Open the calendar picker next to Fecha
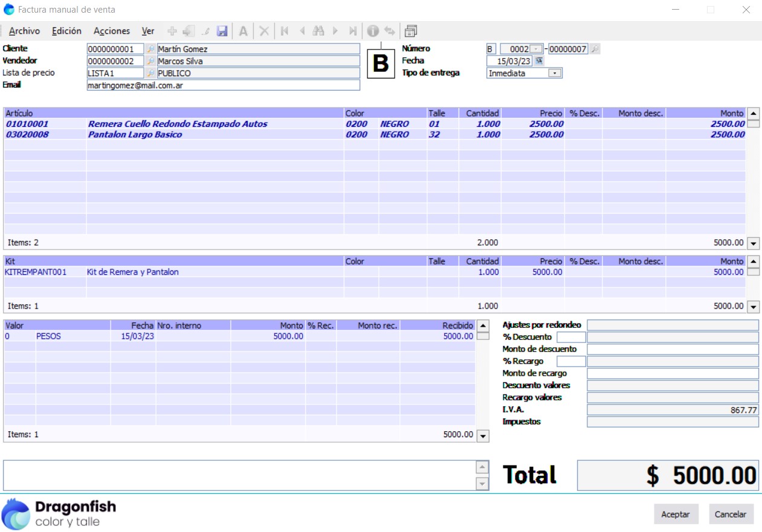The image size is (762, 532). coord(539,61)
